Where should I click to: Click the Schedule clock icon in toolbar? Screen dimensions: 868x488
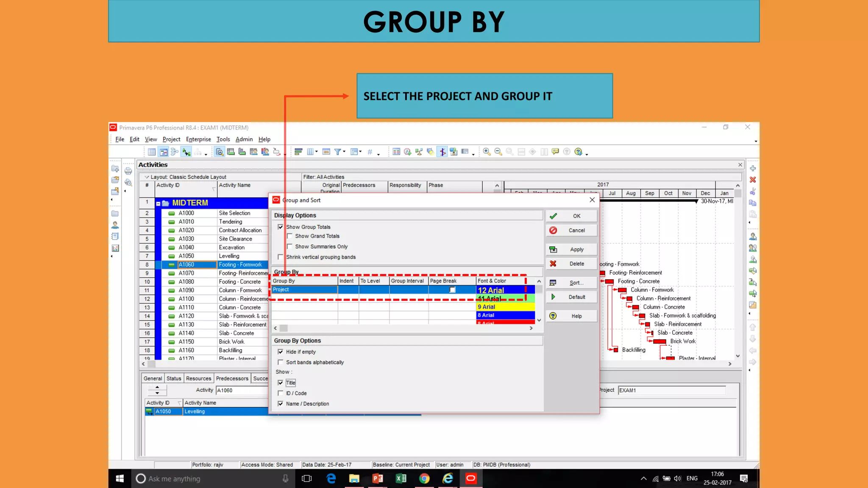[x=407, y=152]
